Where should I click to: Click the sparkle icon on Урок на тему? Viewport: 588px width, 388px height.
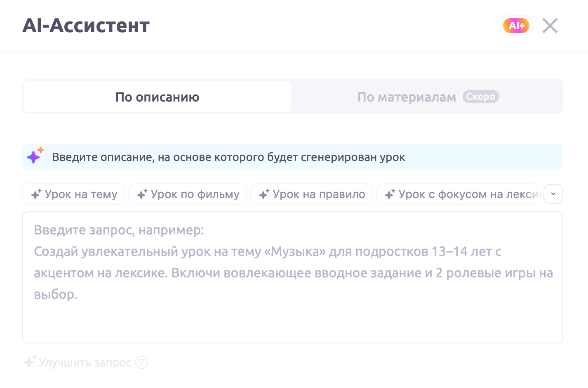[36, 194]
